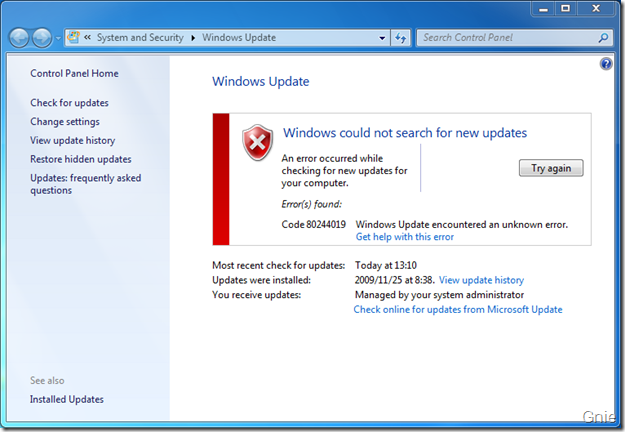The height and width of the screenshot is (432, 625).
Task: Select System and Security breadcrumb
Action: coord(140,37)
